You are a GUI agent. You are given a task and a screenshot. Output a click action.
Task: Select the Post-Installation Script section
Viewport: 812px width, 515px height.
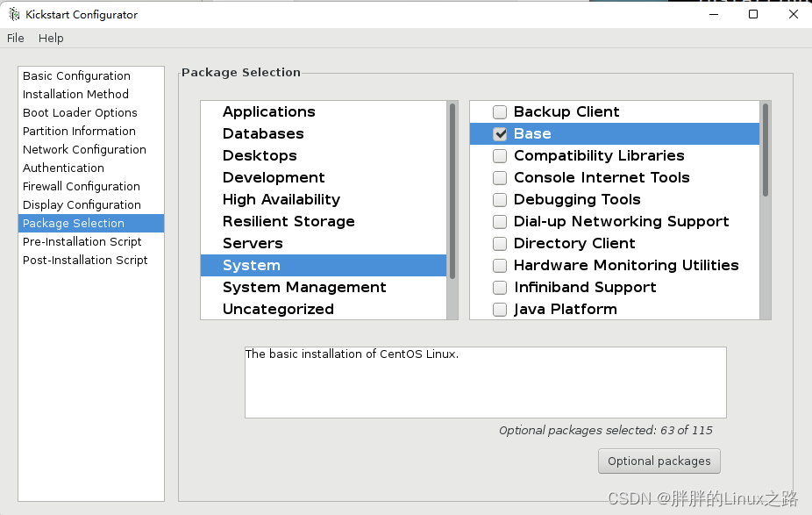click(85, 261)
